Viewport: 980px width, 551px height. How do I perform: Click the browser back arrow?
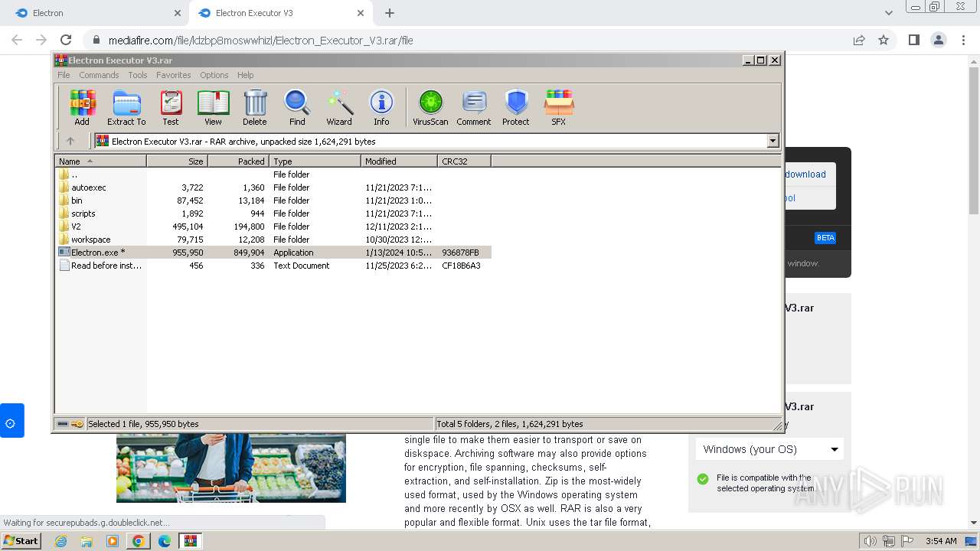[17, 40]
